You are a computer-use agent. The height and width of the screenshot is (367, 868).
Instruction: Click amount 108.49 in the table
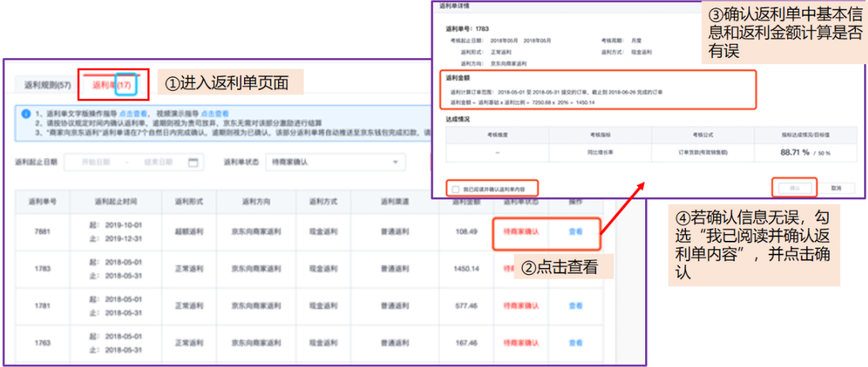pos(466,232)
